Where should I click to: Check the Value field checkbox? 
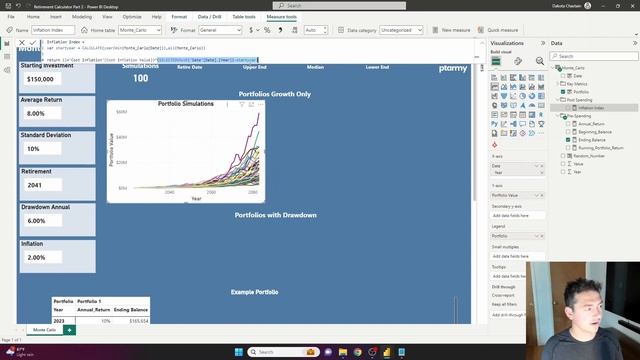pyautogui.click(x=563, y=164)
